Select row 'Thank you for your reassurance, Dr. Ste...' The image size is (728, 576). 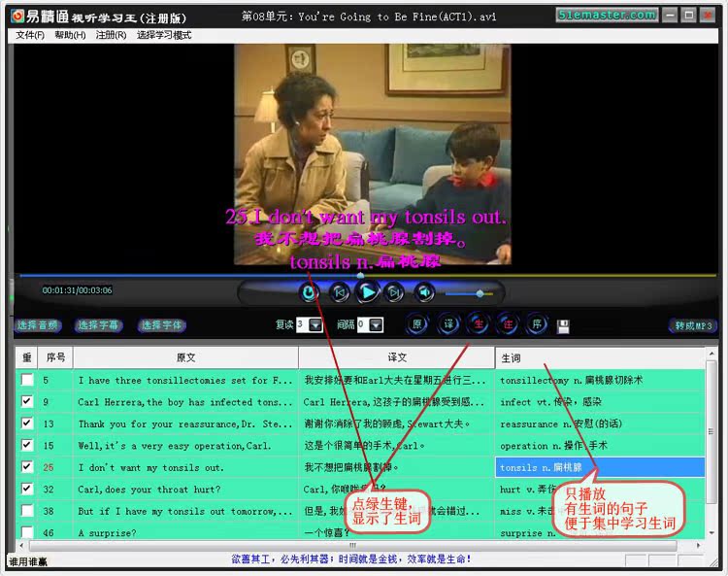(x=185, y=424)
